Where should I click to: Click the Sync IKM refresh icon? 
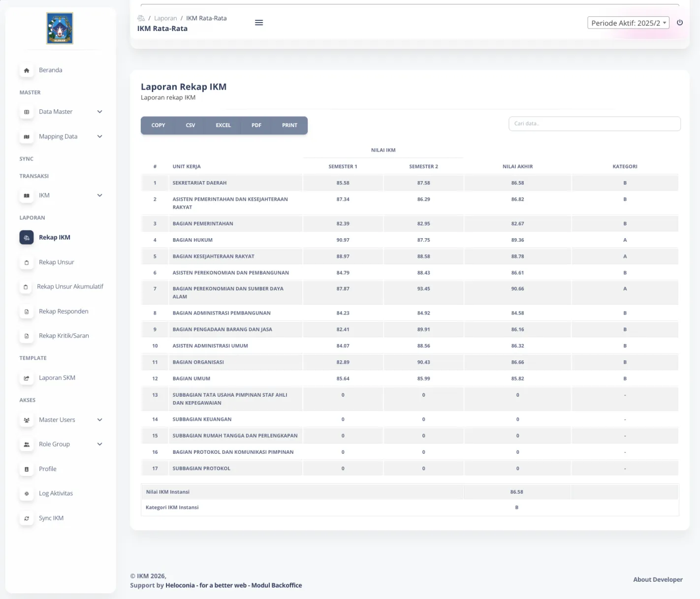[27, 518]
